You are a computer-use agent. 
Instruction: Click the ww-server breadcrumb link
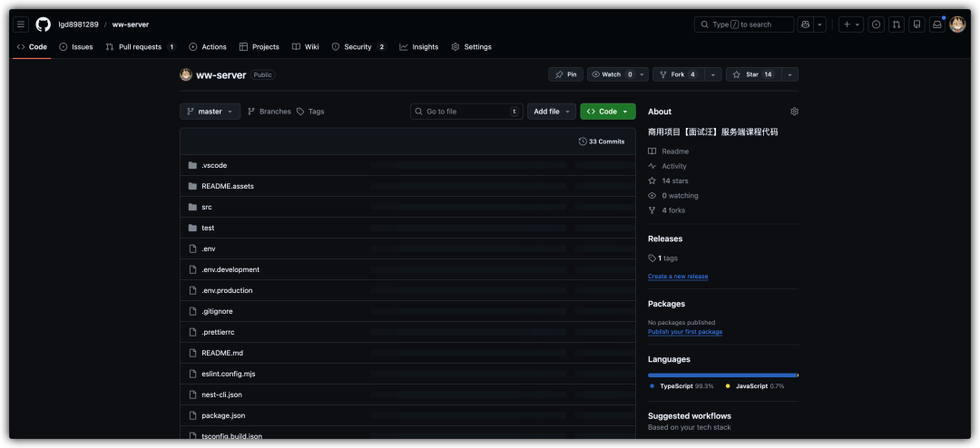pos(131,24)
